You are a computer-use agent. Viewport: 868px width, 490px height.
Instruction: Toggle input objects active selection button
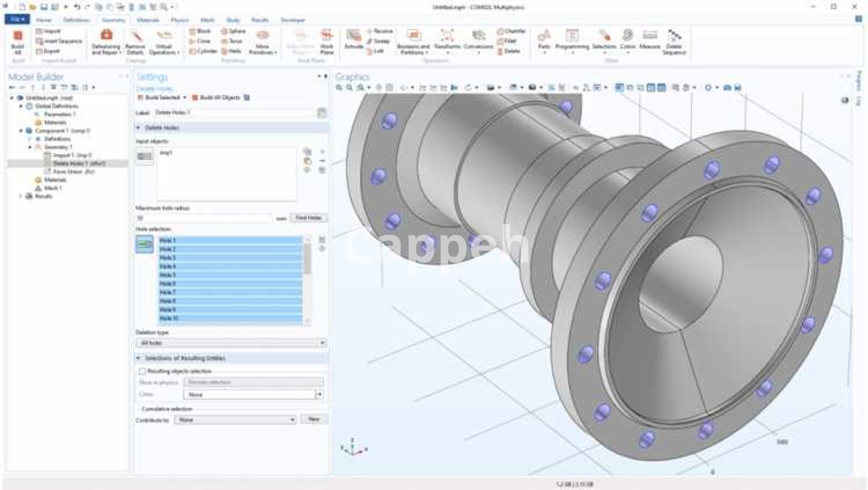pyautogui.click(x=145, y=157)
